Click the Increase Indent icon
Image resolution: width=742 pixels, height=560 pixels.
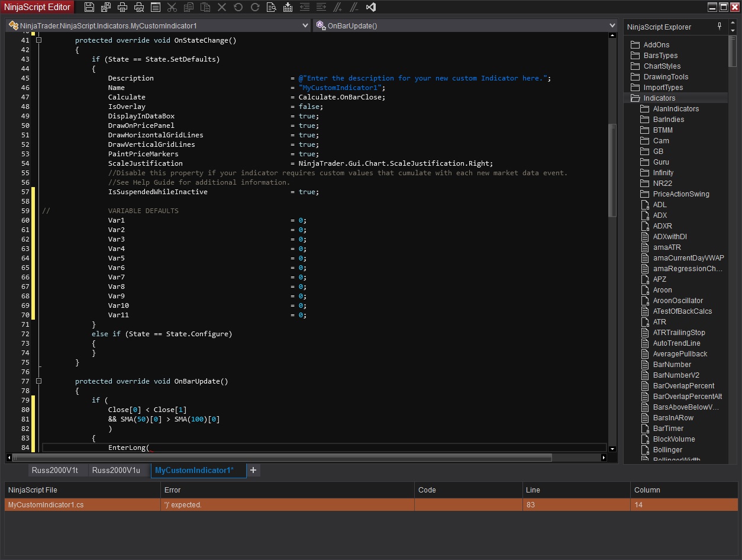321,8
